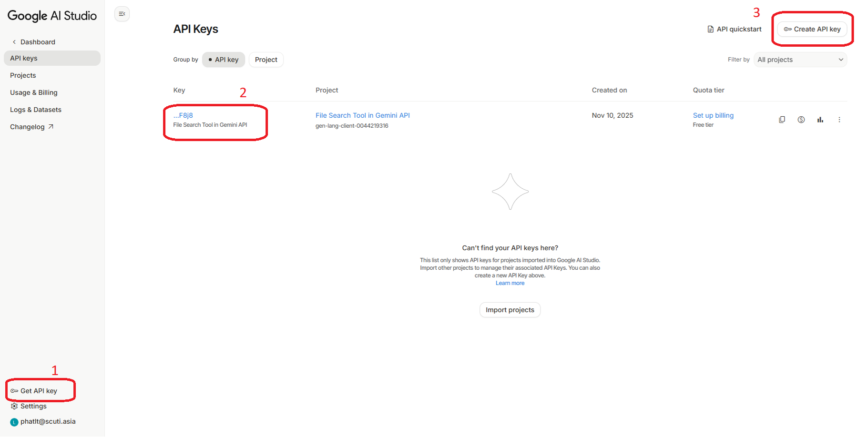Screen dimensions: 868x438
Task: Open Usage & Billing from the sidebar
Action: click(34, 92)
